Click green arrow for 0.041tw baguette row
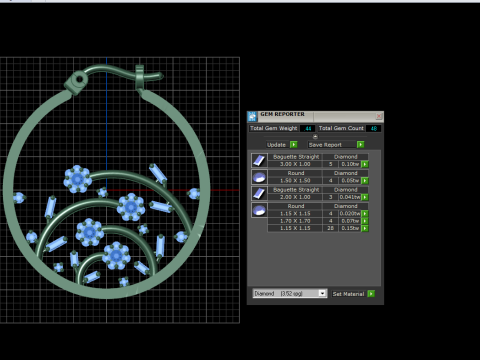The width and height of the screenshot is (480, 360). pyautogui.click(x=365, y=197)
